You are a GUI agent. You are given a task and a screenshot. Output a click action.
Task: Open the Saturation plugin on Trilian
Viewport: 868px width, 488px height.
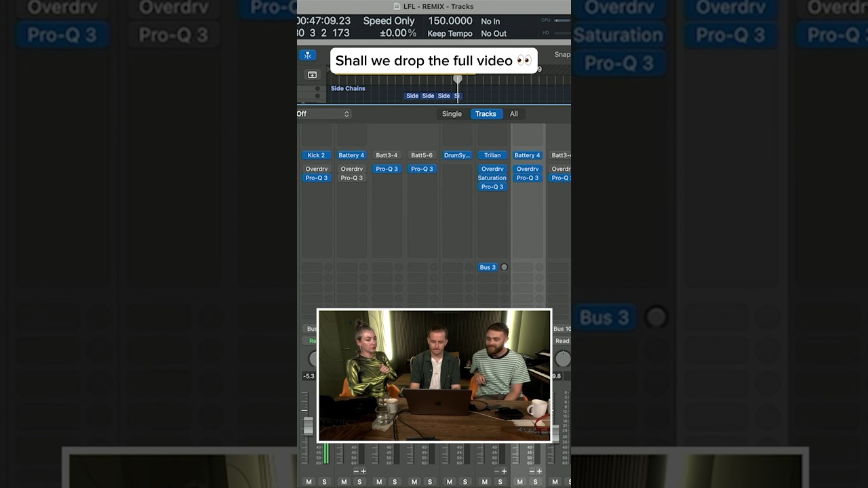tap(492, 178)
